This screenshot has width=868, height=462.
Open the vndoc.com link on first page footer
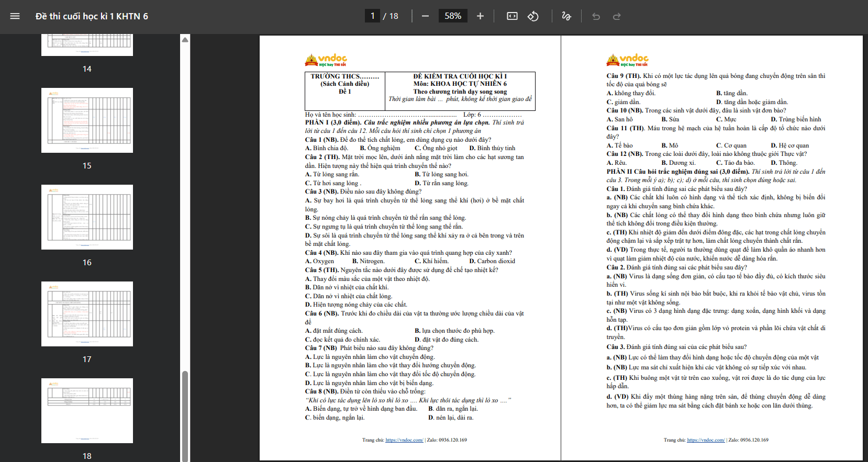tap(404, 440)
